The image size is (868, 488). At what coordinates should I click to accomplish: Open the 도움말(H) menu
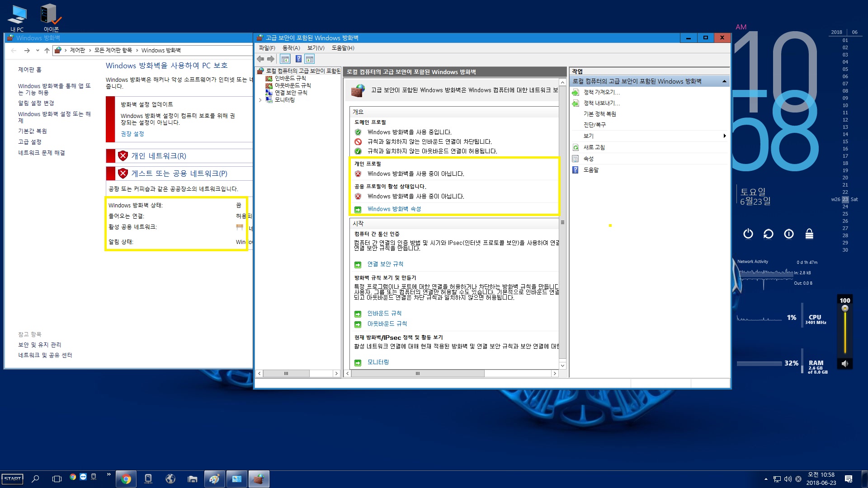point(343,48)
